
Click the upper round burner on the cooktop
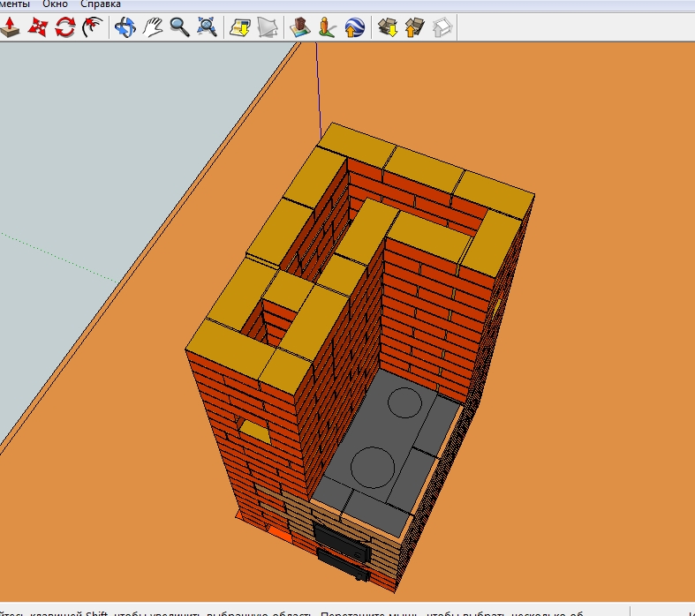pyautogui.click(x=406, y=402)
